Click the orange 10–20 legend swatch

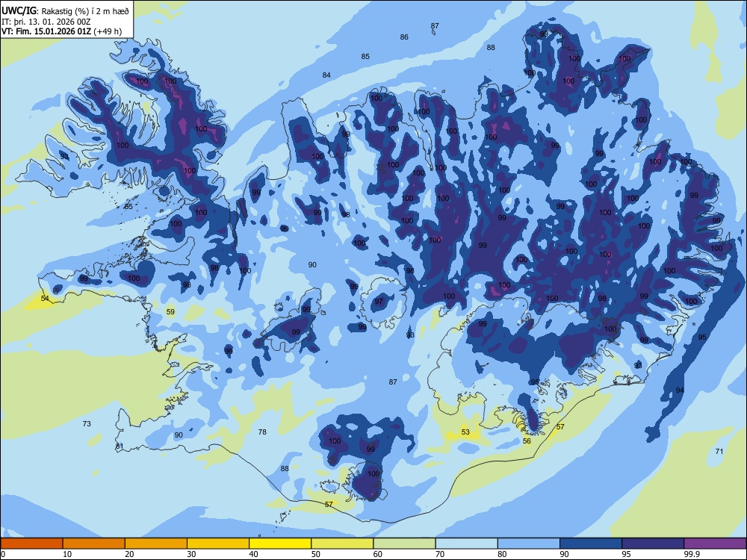coord(94,544)
